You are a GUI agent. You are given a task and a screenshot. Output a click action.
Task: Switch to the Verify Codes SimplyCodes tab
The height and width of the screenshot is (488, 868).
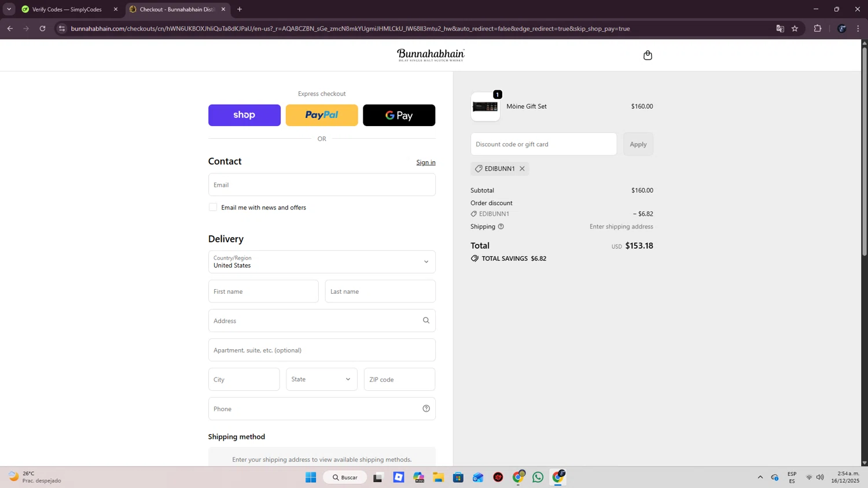tap(69, 9)
